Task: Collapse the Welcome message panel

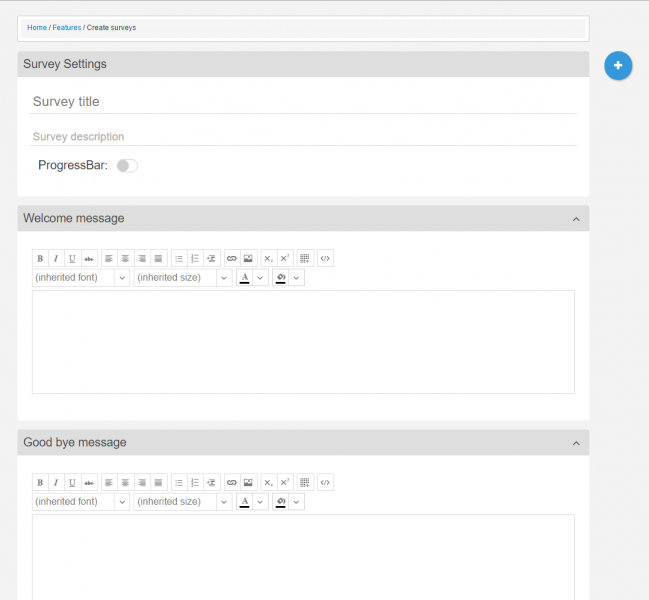Action: (x=576, y=219)
